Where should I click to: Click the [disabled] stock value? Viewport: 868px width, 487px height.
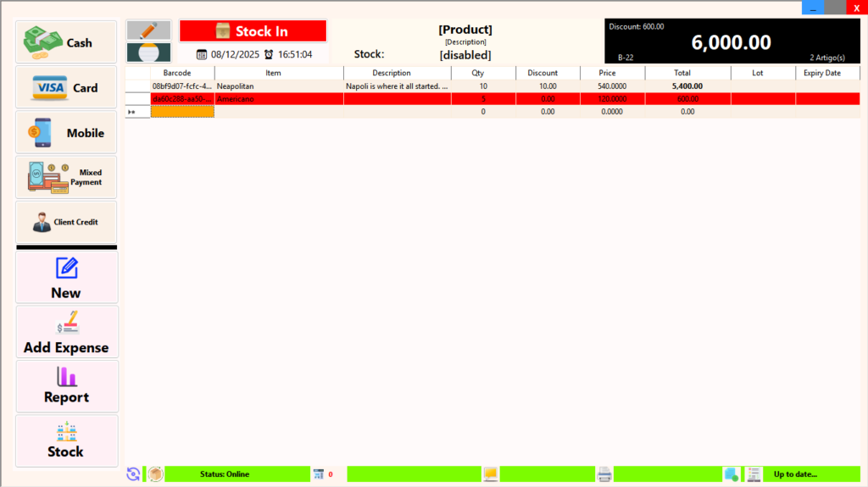pyautogui.click(x=465, y=55)
